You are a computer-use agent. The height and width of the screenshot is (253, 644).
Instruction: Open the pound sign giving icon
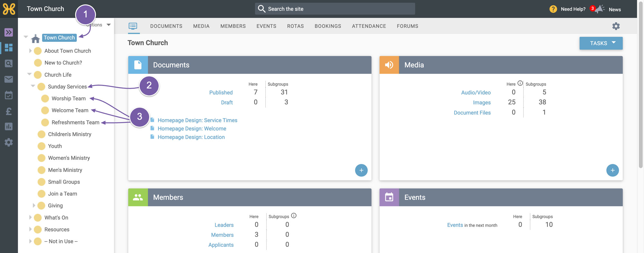(x=9, y=111)
